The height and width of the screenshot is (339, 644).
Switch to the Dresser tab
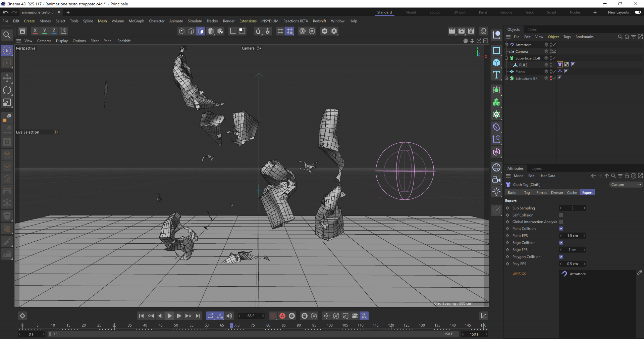(557, 193)
